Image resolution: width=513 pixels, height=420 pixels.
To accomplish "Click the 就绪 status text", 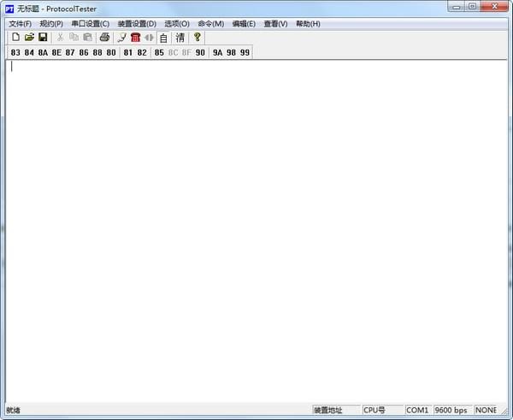I will (x=13, y=411).
